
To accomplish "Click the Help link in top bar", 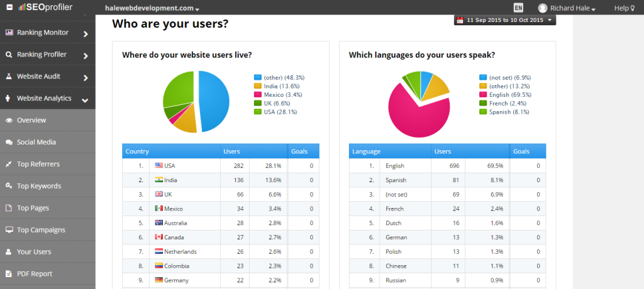I will coord(625,8).
